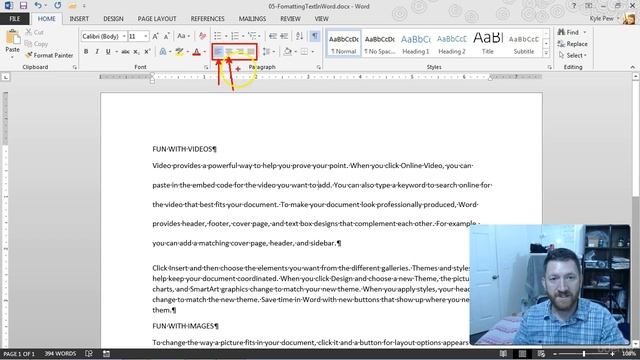Viewport: 640px width, 360px height.
Task: Click the zoom slider in status bar
Action: point(584,354)
